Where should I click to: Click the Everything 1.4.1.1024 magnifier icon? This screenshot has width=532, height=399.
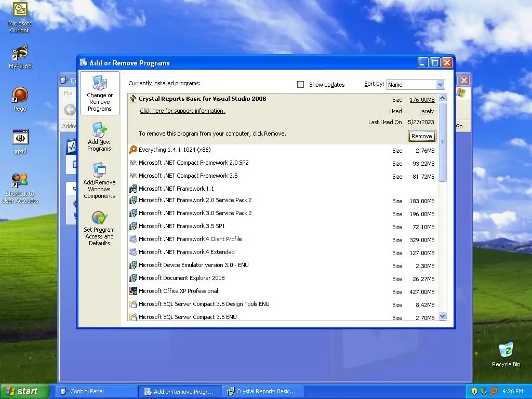click(133, 150)
